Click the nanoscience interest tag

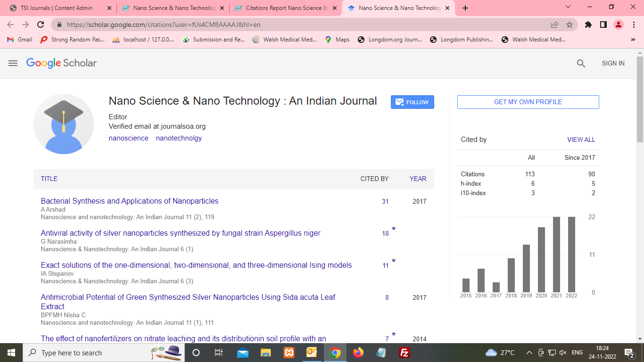pos(128,138)
